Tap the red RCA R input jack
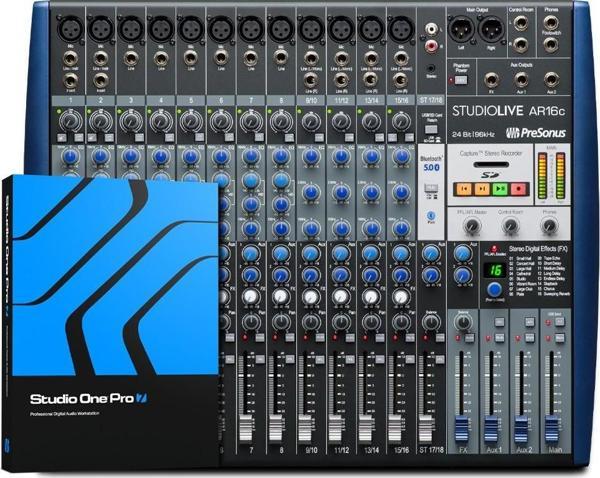 [431, 46]
